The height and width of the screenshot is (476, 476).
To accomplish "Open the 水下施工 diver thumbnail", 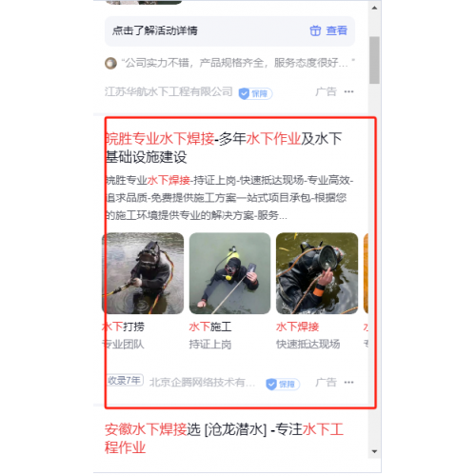I will click(x=229, y=273).
